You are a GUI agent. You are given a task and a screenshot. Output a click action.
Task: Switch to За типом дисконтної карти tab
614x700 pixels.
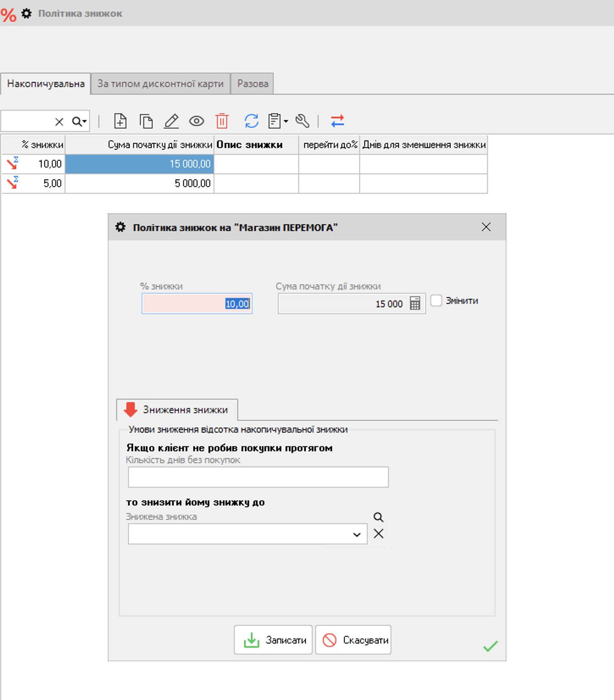(x=160, y=83)
